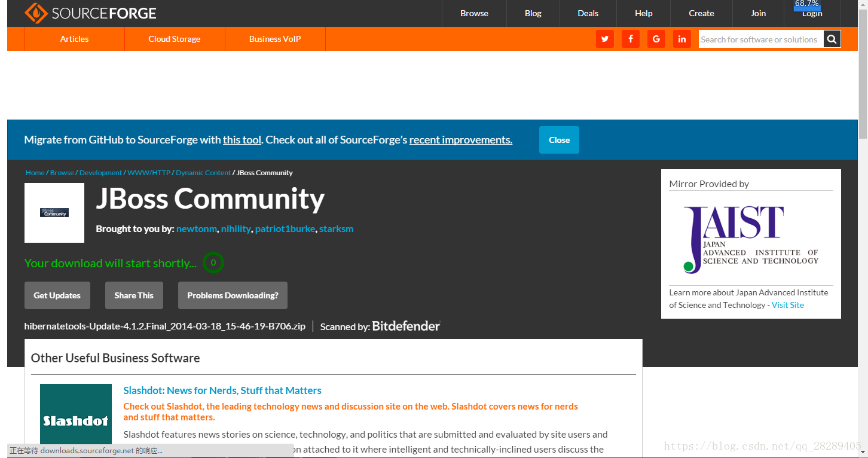Click the JBoss Community heading

click(x=210, y=199)
